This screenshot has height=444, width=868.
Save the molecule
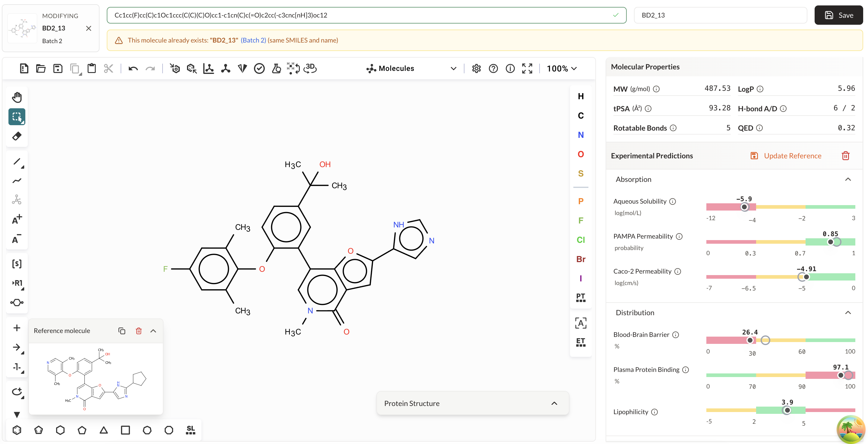[838, 15]
